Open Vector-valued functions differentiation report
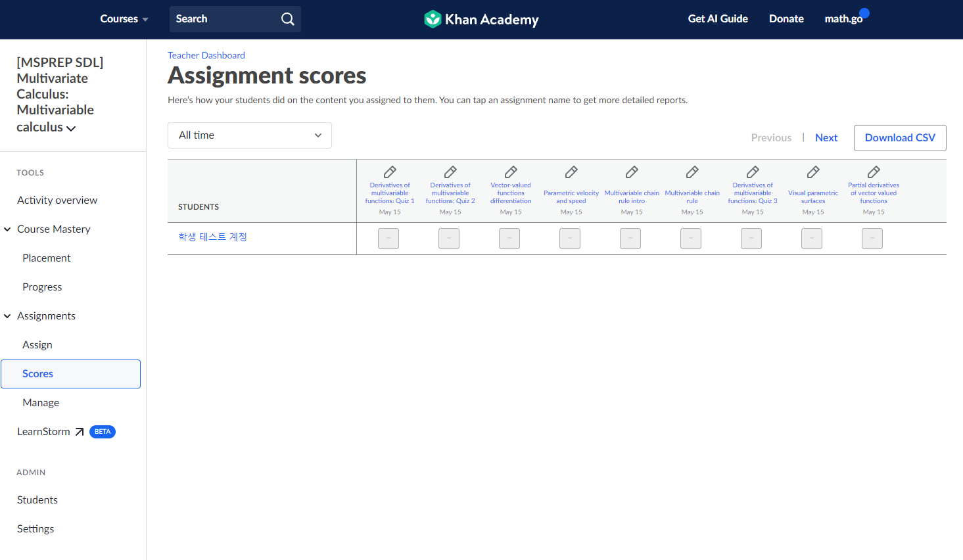Image resolution: width=963 pixels, height=560 pixels. [x=511, y=193]
